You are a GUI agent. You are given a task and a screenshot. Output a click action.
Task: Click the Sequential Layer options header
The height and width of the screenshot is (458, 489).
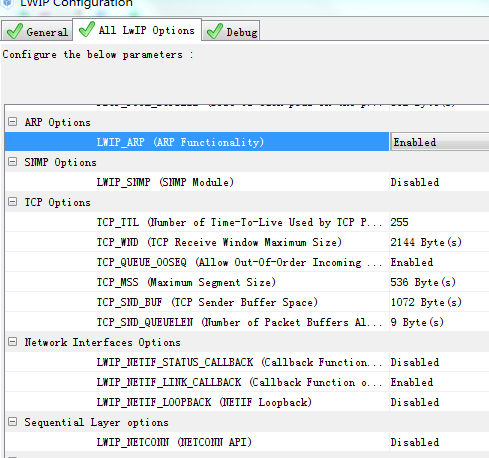[x=96, y=422]
